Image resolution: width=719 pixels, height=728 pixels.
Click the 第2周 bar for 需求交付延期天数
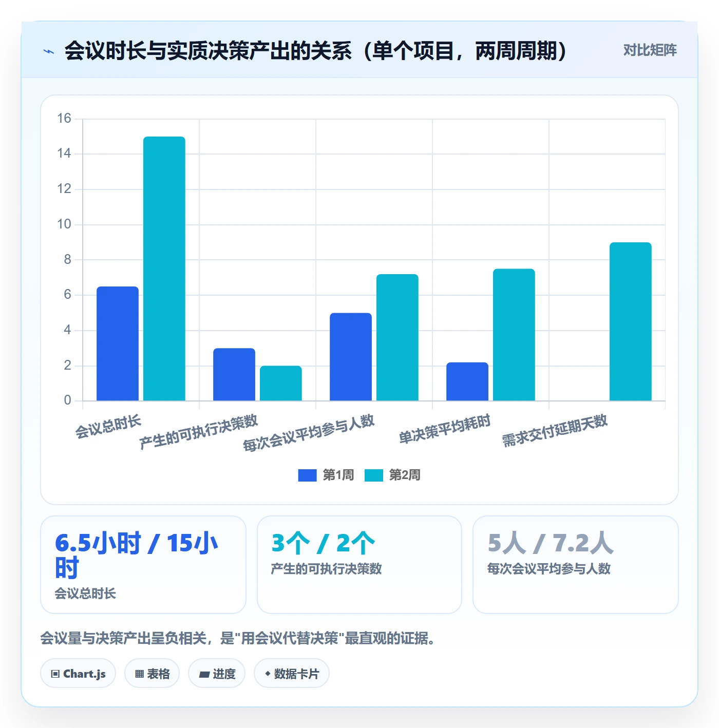click(x=631, y=321)
